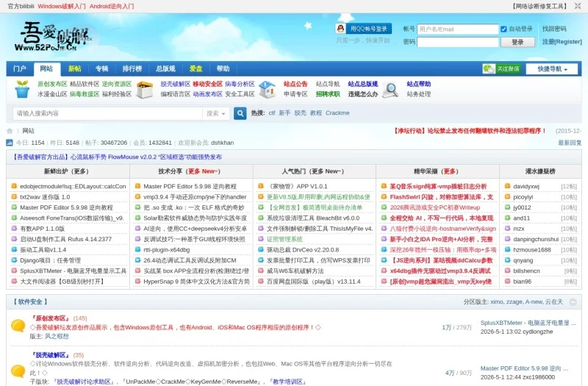
Task: Select the 网站 navigation tab
Action: click(x=46, y=68)
